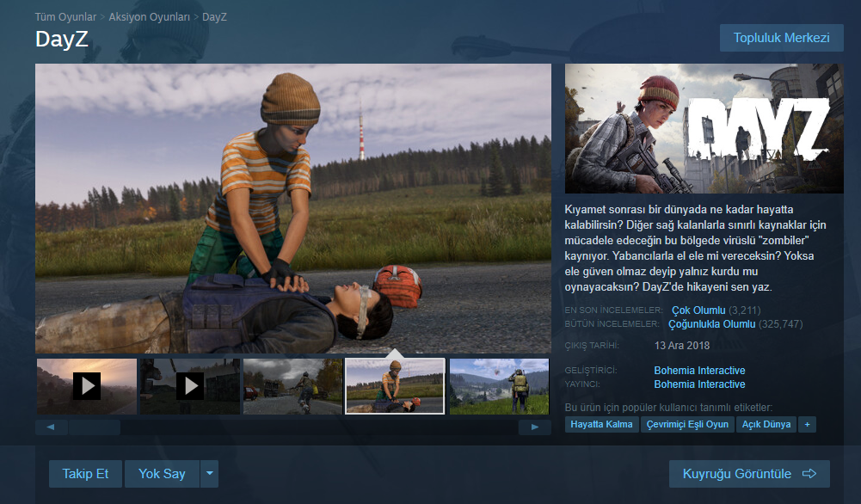The image size is (861, 504).
Task: Open Topluluk Merkezi community hub
Action: coord(781,38)
